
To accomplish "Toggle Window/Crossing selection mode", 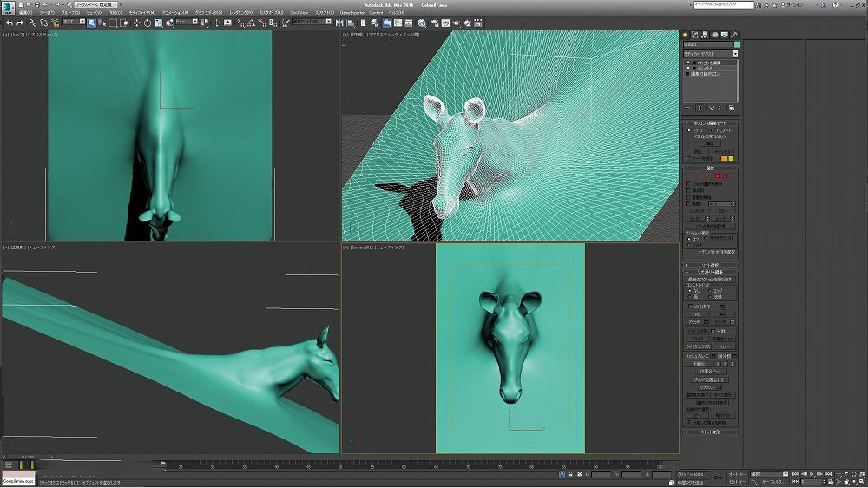I will (124, 23).
